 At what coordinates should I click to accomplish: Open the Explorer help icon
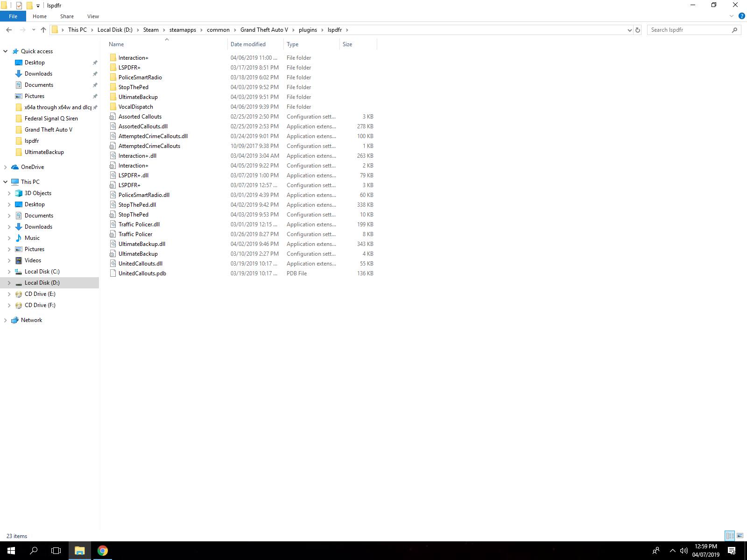click(741, 16)
